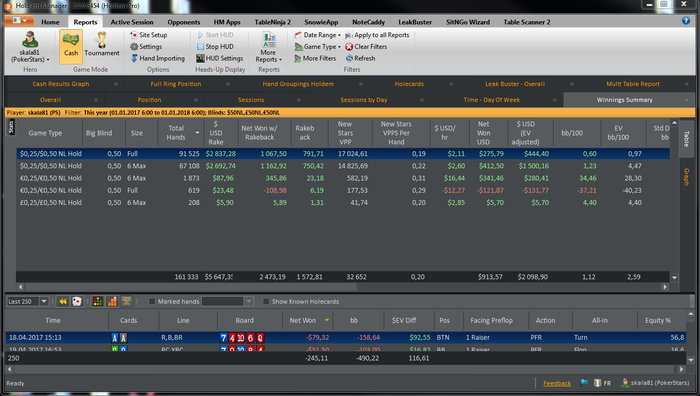Click the orange bar chart icon
Viewport: 700px width, 396px height.
[x=112, y=301]
